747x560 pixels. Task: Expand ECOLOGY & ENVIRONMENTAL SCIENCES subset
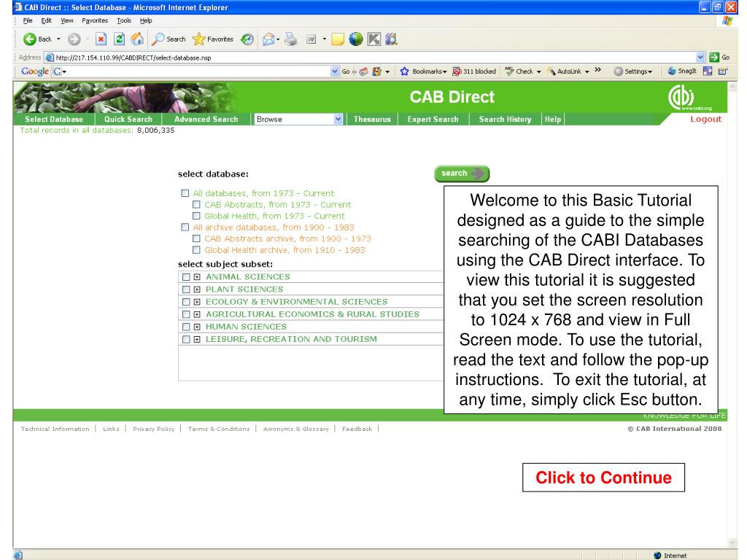pyautogui.click(x=197, y=302)
